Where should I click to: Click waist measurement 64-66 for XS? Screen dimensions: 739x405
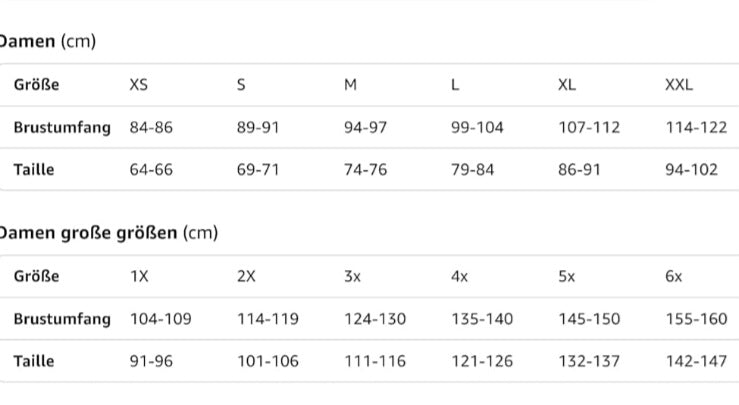click(x=151, y=170)
